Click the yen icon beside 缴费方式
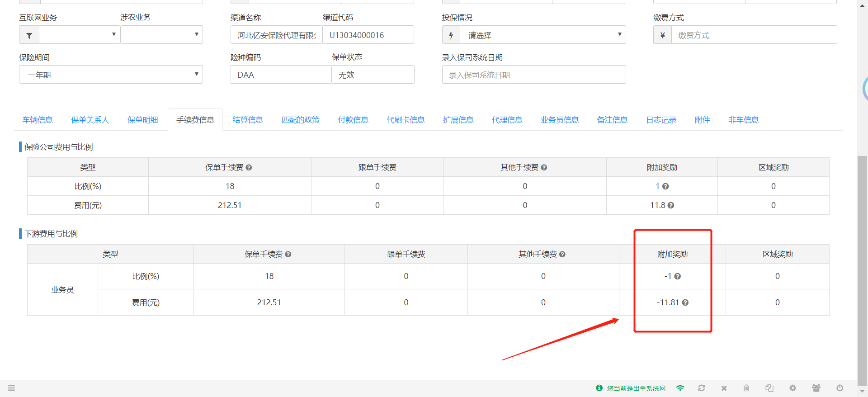868x397 pixels. pyautogui.click(x=662, y=35)
